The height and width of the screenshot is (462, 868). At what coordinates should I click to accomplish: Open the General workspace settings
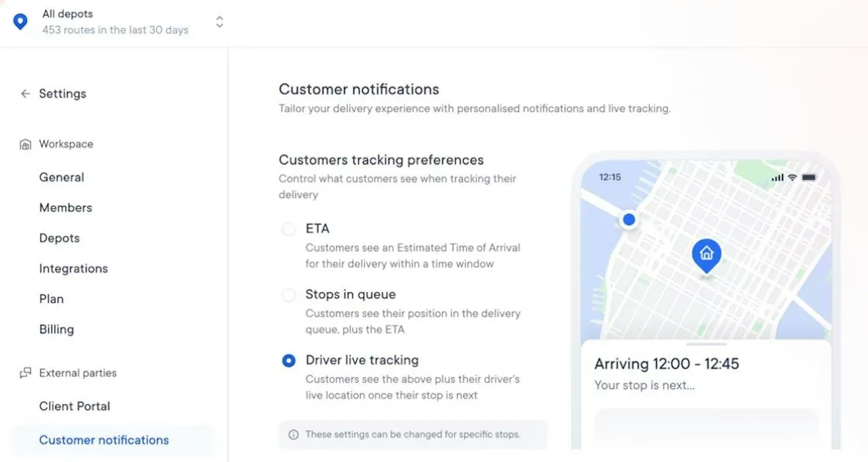coord(60,177)
